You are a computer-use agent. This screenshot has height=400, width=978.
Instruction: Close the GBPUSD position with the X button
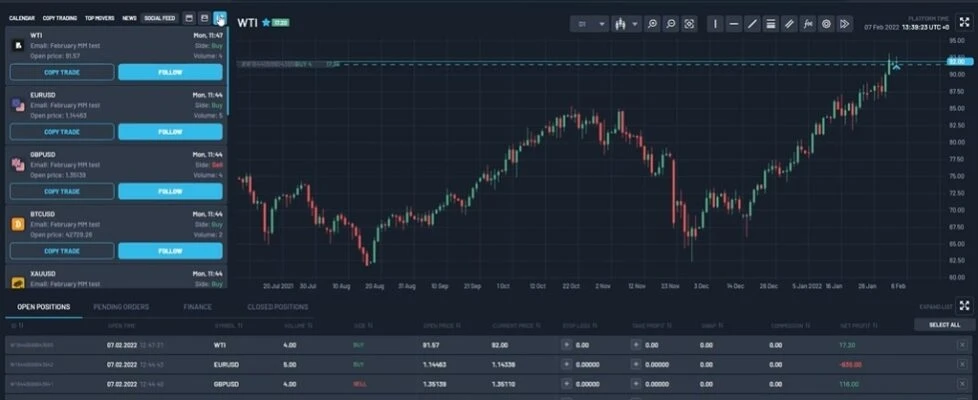pyautogui.click(x=963, y=384)
